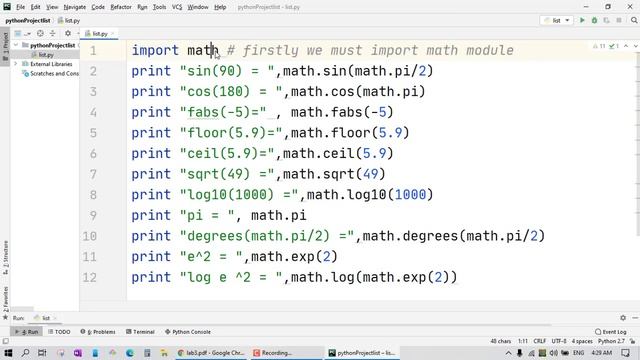Toggle tool window bars icon bottom-left corner

pyautogui.click(x=5, y=341)
